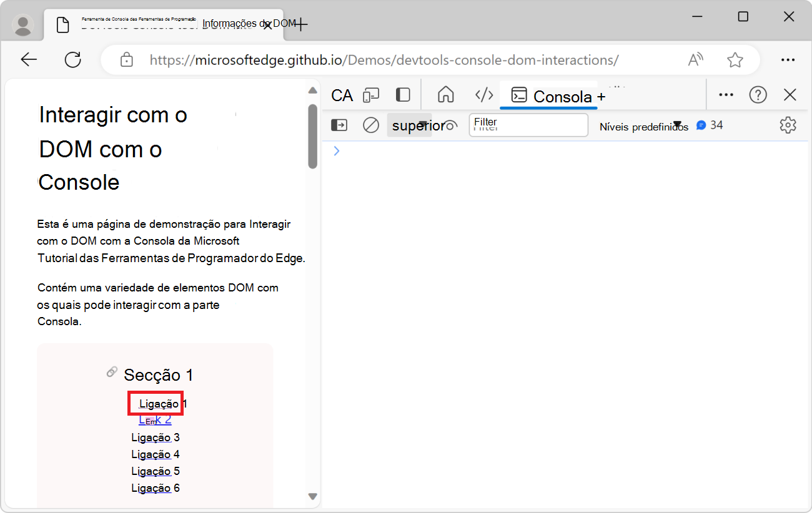Click the page scrollbar down arrow
812x513 pixels.
tap(312, 496)
